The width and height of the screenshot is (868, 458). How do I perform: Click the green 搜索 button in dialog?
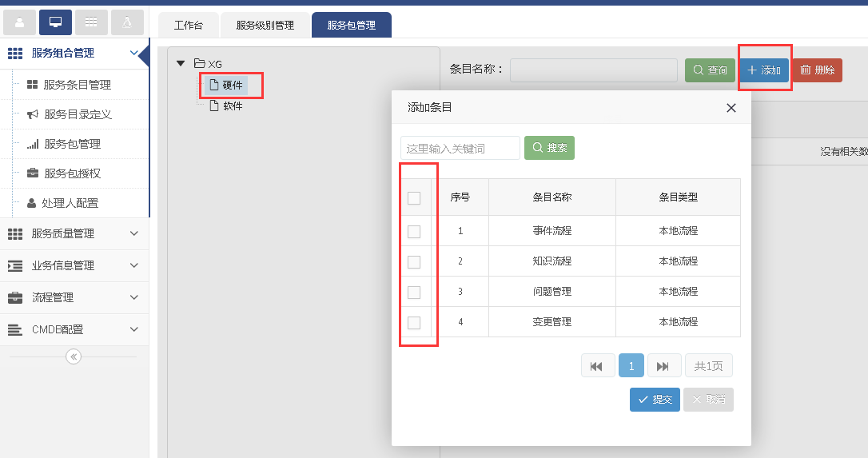pos(549,148)
